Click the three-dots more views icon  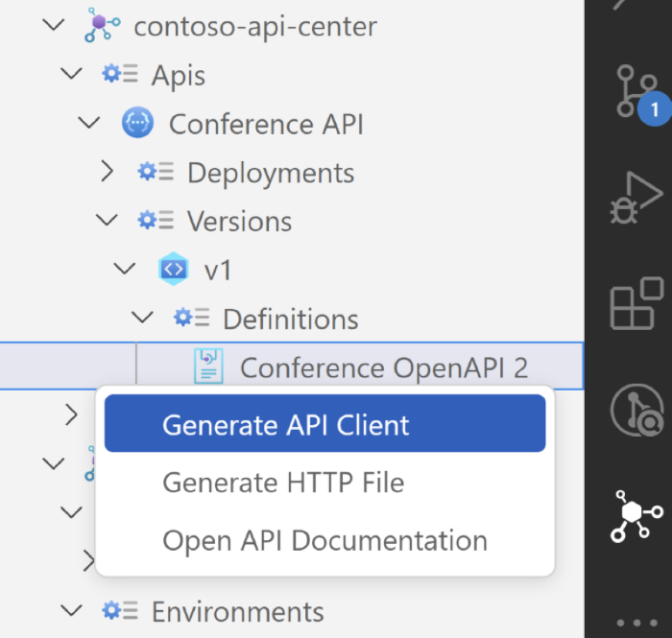point(636,623)
